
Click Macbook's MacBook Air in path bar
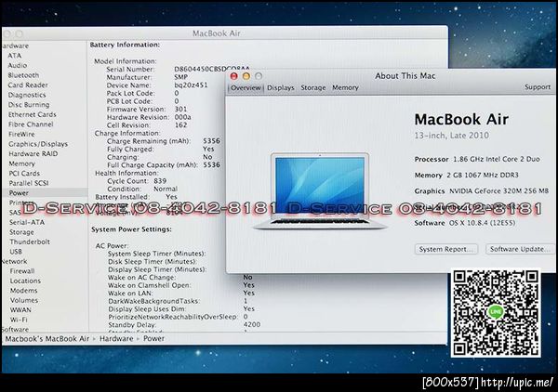coord(47,339)
